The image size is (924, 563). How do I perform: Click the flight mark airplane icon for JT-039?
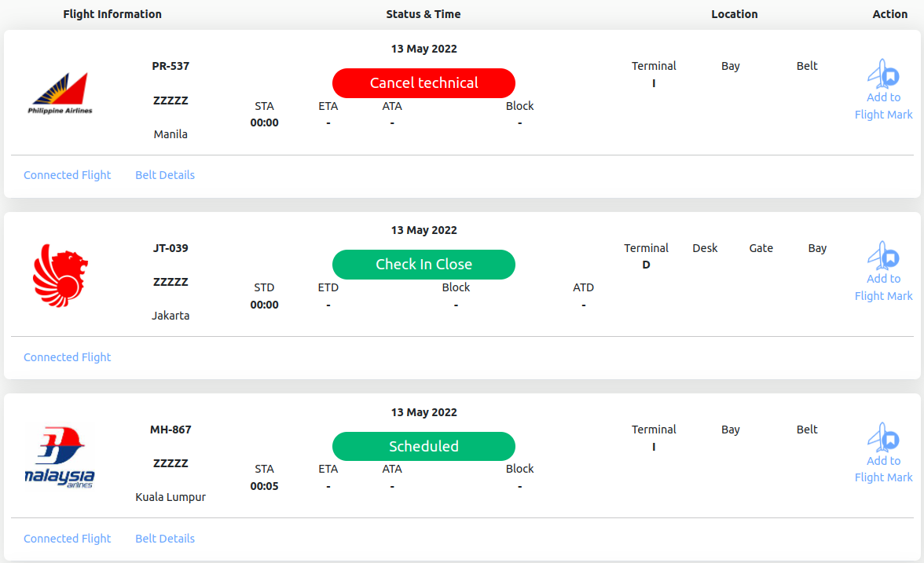click(x=883, y=256)
